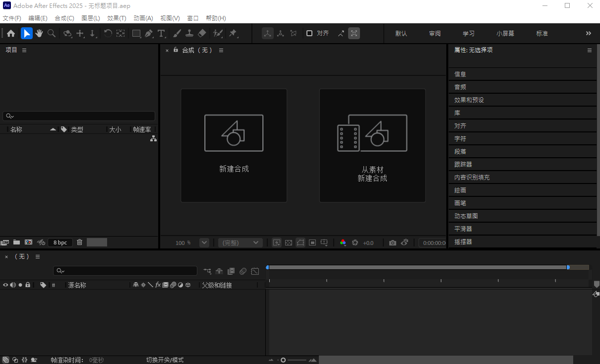Show channel and color management settings
The image size is (600, 364).
point(343,243)
